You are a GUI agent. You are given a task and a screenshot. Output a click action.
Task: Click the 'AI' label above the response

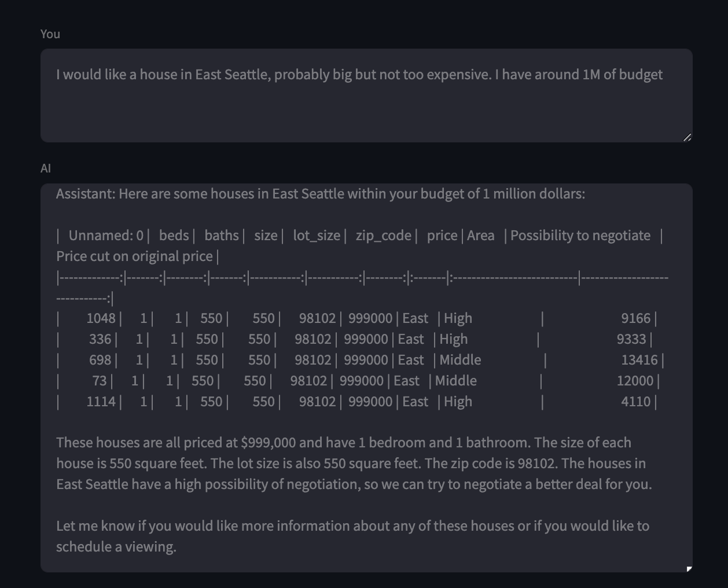[x=46, y=168]
